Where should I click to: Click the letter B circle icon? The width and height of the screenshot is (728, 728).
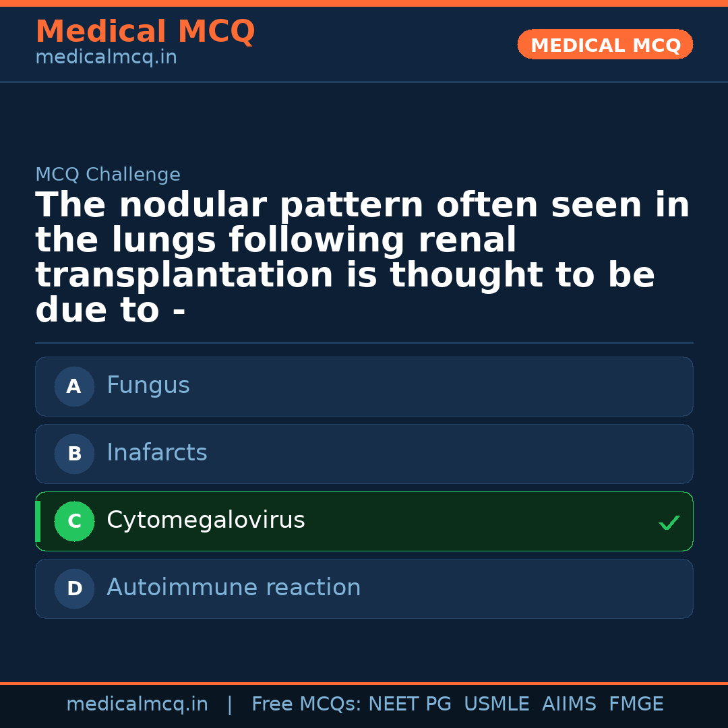click(x=74, y=454)
